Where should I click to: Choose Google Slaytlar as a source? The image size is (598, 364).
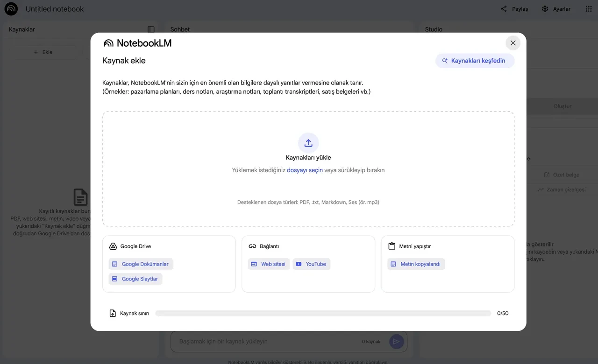(135, 279)
